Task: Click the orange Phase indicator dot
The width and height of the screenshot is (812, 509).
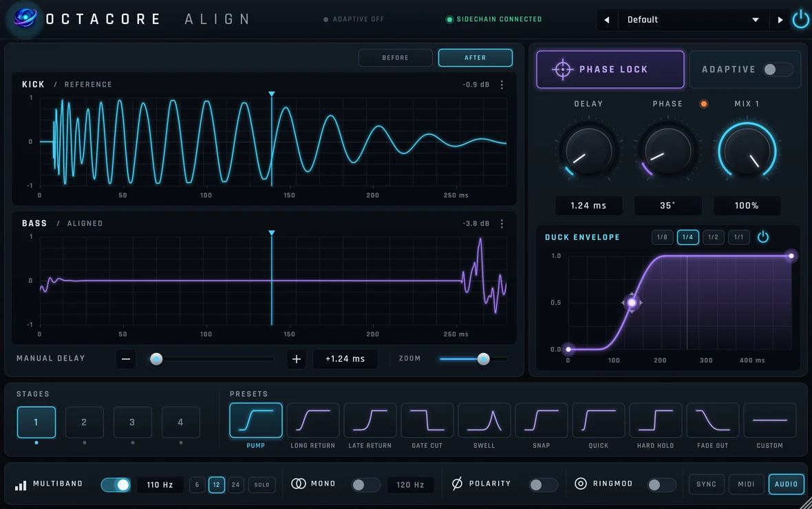Action: point(703,104)
